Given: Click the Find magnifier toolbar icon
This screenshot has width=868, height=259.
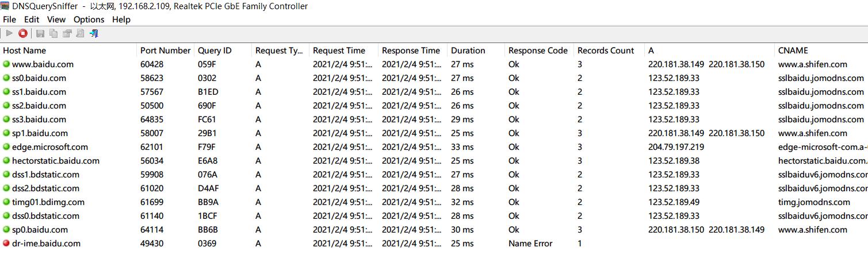Looking at the screenshot, I should pos(80,34).
